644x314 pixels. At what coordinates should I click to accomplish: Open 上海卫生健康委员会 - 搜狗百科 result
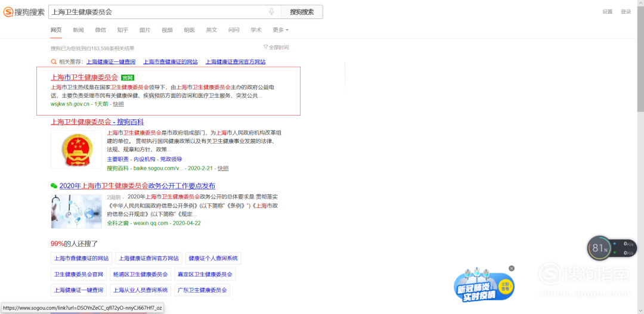[97, 122]
